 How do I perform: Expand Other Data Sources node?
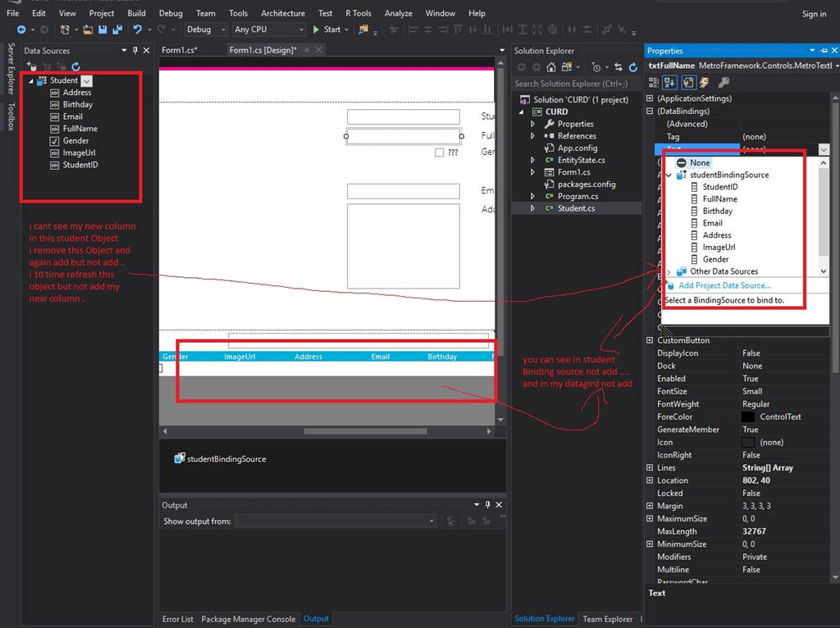pos(669,271)
